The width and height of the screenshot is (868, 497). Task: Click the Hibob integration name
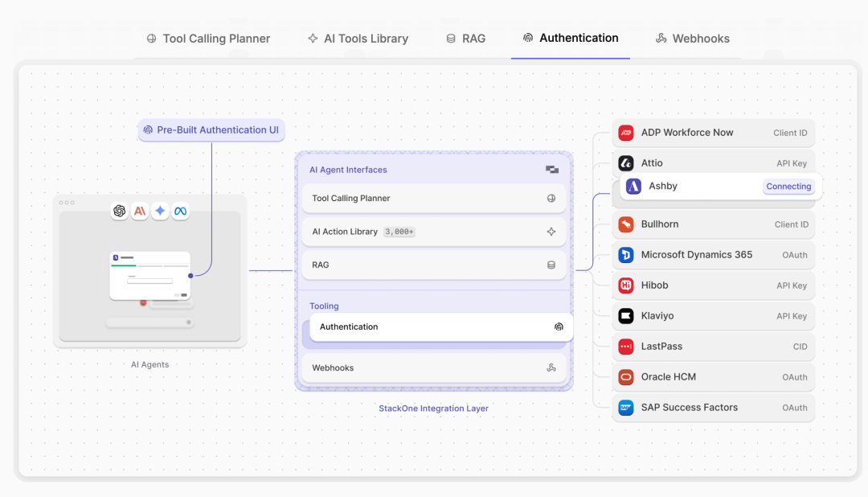point(654,285)
